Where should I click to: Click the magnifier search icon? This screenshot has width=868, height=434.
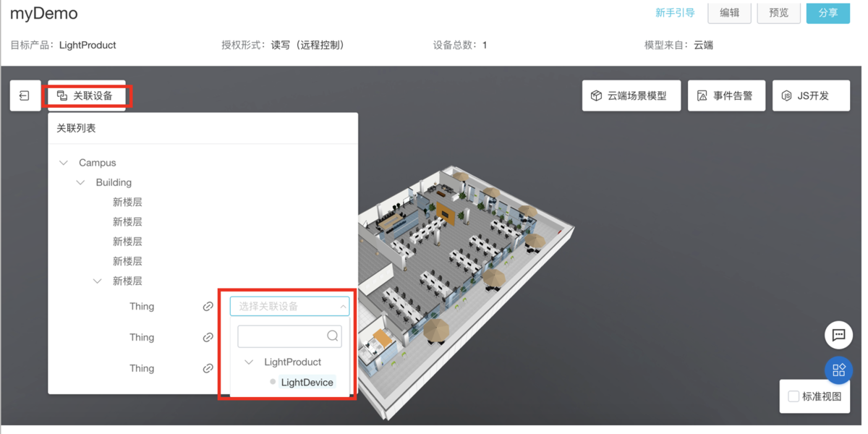(332, 336)
